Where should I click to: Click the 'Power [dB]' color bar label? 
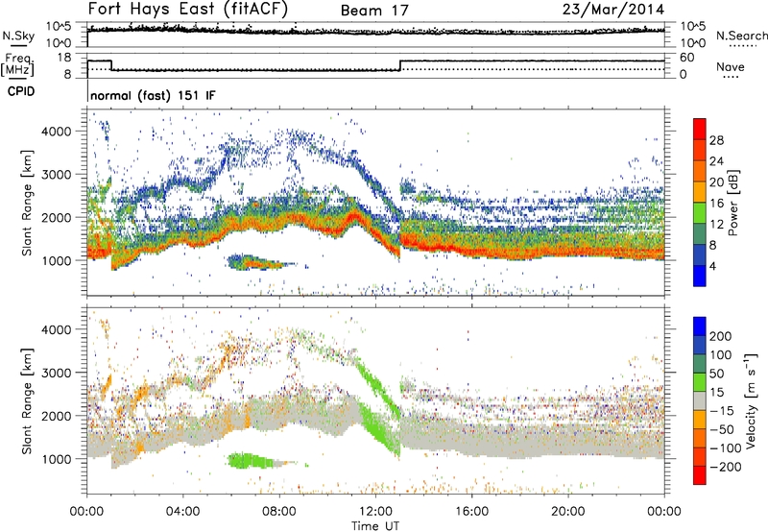click(732, 203)
